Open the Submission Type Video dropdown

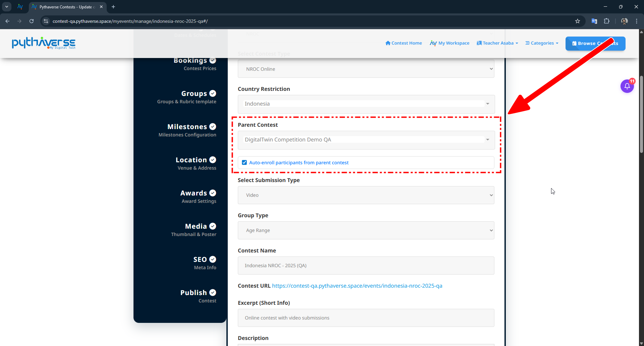pyautogui.click(x=366, y=195)
